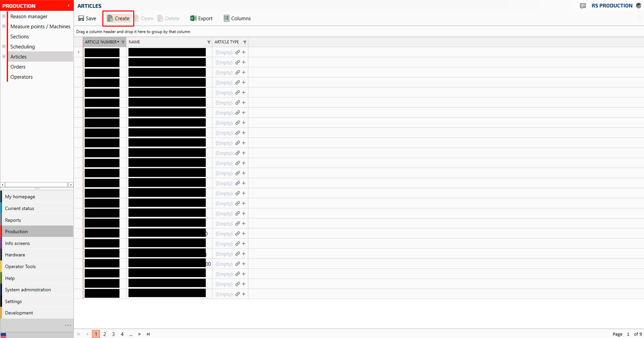This screenshot has height=338, width=644.
Task: Open System administration section
Action: coord(28,290)
